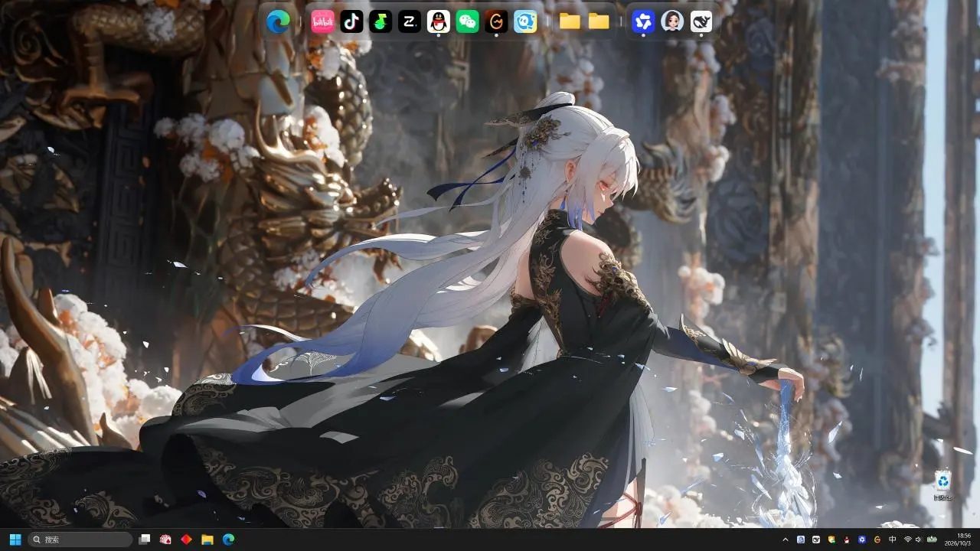Open the TikTok/Douyin dock icon
980x551 pixels.
[351, 21]
